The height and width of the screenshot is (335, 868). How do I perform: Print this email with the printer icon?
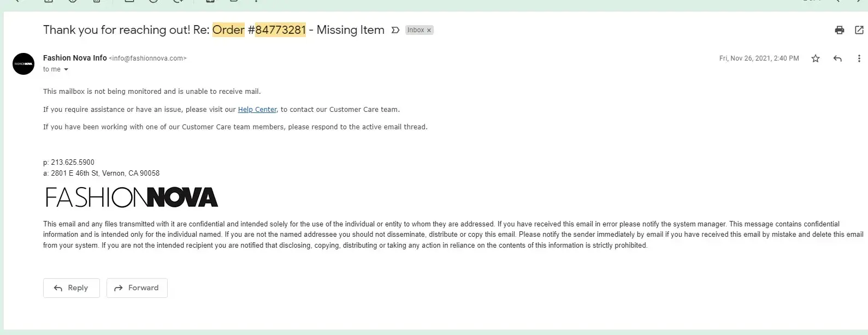pos(840,30)
